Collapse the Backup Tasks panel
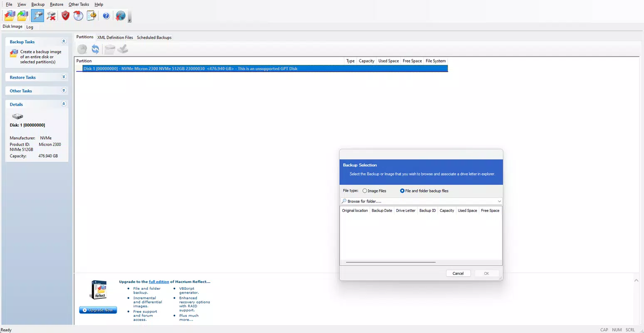Viewport: 644px width, 333px height. pyautogui.click(x=64, y=42)
